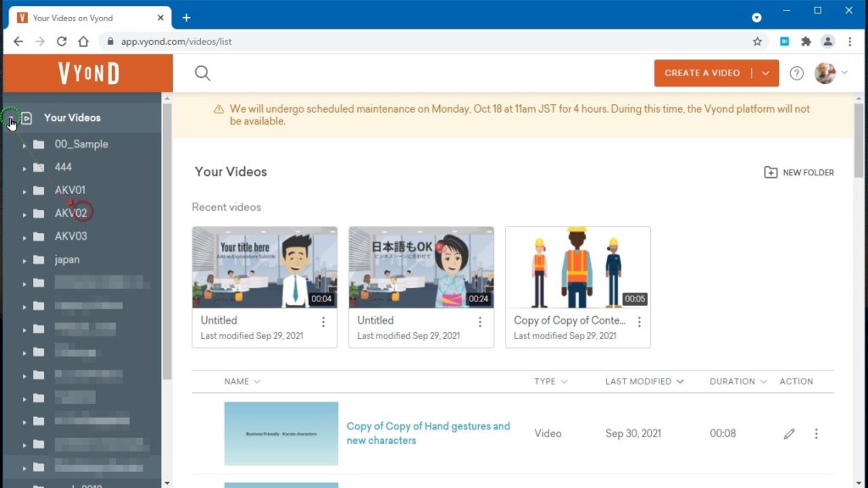Open the Chrome profile icon
This screenshot has width=868, height=488.
[827, 42]
